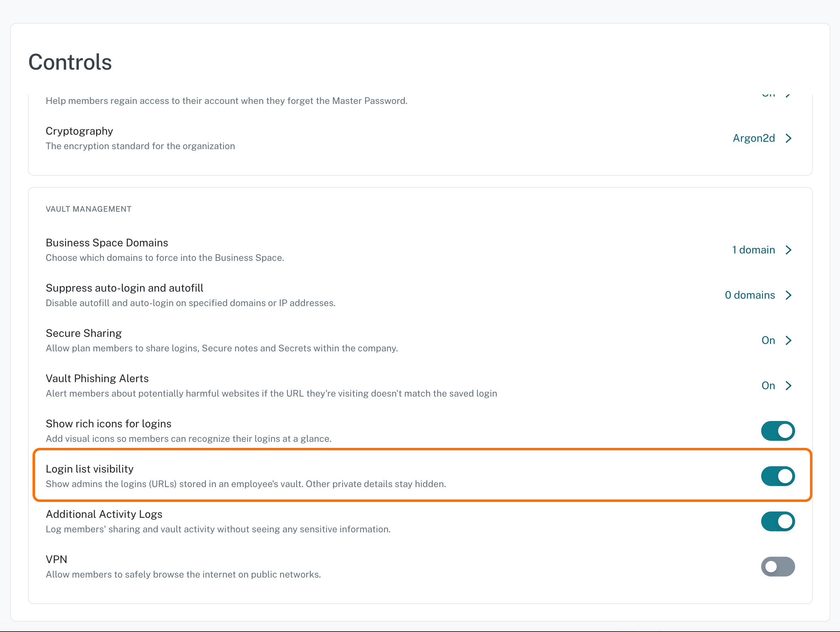Click the Vault Phishing Alerts title
The width and height of the screenshot is (840, 632).
tap(97, 378)
